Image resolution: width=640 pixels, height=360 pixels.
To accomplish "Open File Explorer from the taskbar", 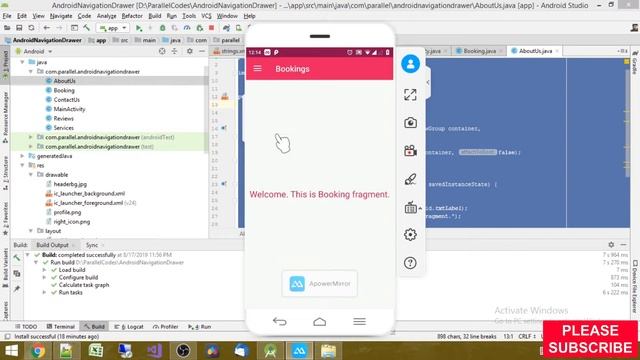I will click(x=328, y=351).
